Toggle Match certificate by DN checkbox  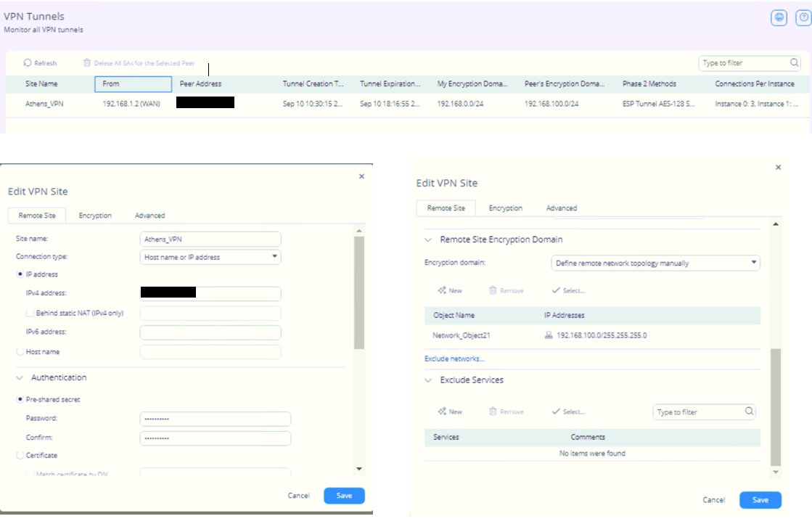click(x=30, y=474)
